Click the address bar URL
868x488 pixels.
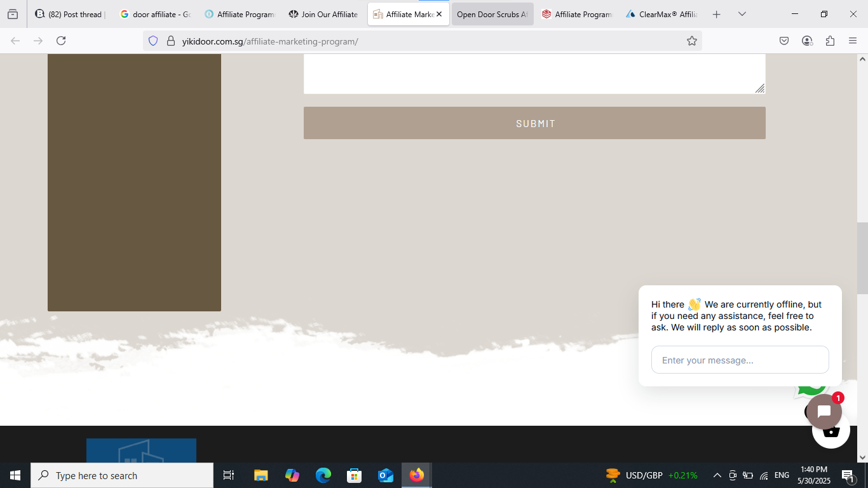(x=270, y=41)
